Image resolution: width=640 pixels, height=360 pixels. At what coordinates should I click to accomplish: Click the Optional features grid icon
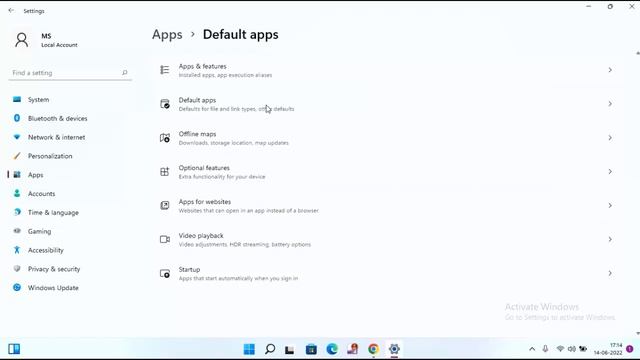pyautogui.click(x=164, y=171)
